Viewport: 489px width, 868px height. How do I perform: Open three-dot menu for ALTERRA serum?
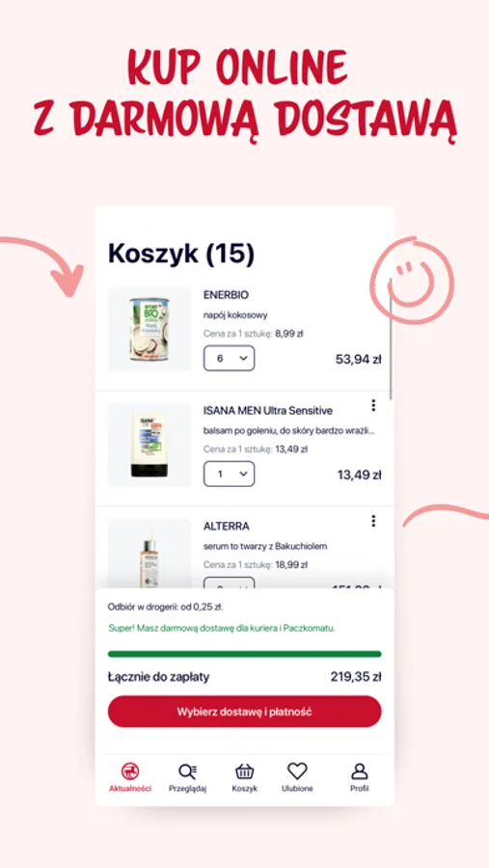tap(373, 521)
